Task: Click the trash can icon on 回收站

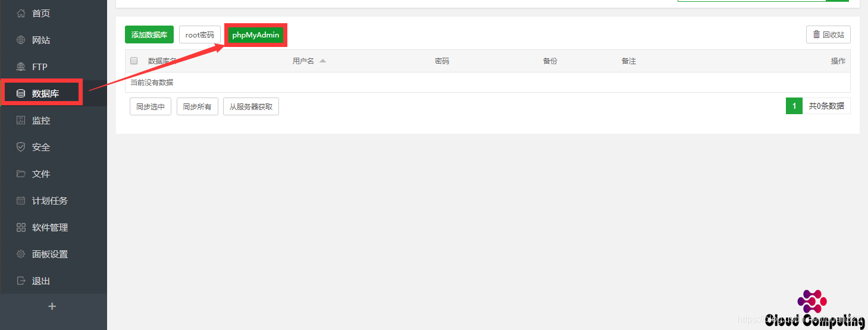Action: pyautogui.click(x=817, y=34)
